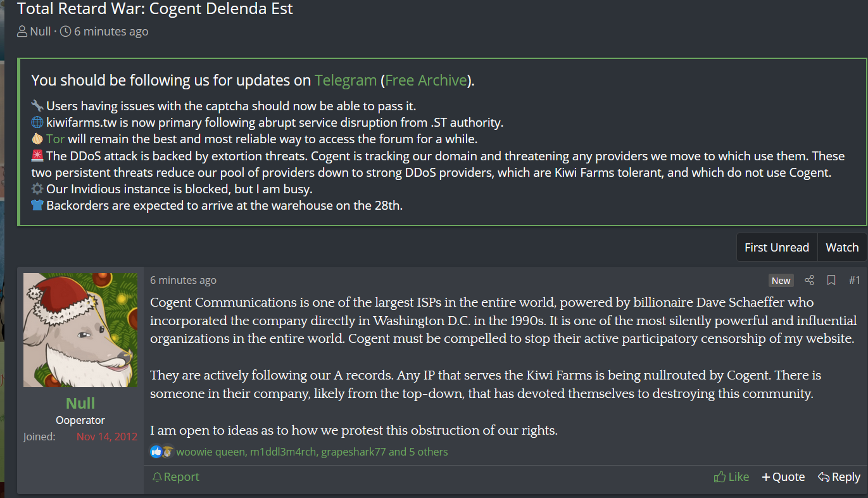Watch this thread

click(x=842, y=248)
